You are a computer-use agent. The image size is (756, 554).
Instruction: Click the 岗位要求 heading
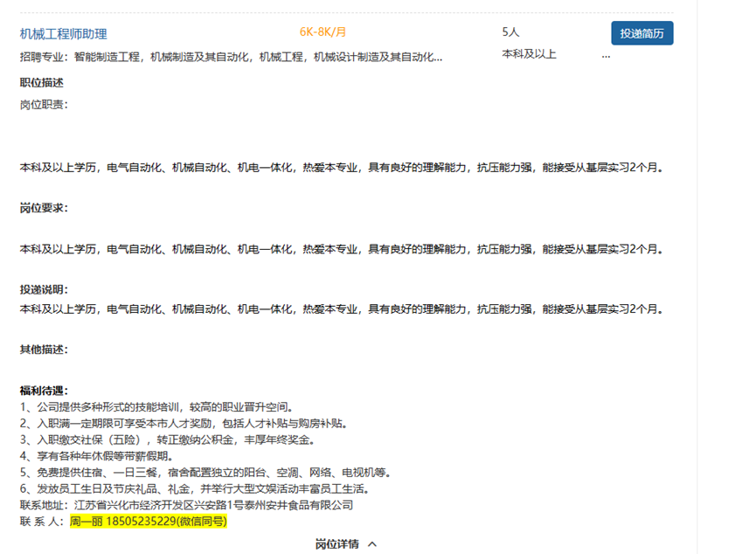point(44,208)
